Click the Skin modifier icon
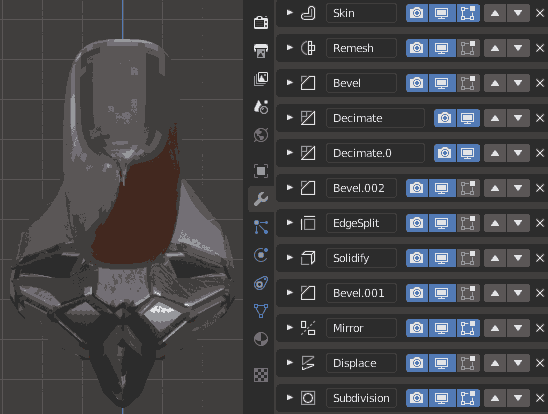548x414 pixels. click(308, 13)
